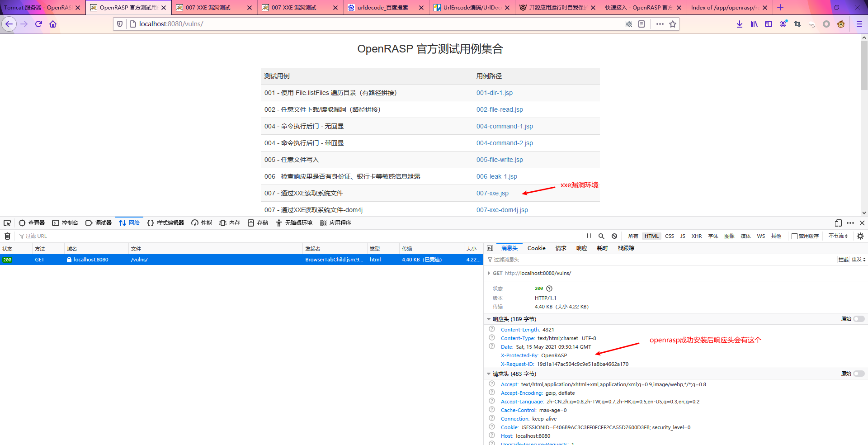Open the 控制台 console tab
The image size is (868, 445).
pos(65,223)
